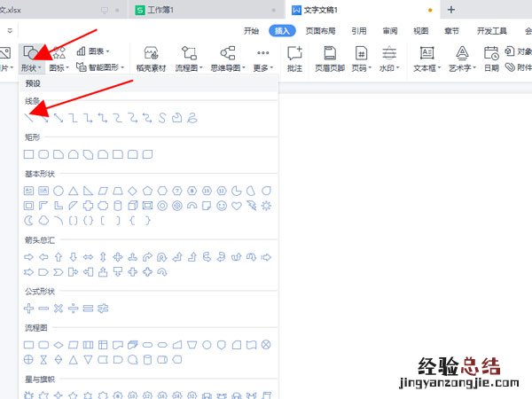Image resolution: width=532 pixels, height=399 pixels.
Task: Select the 插入 ribbon tab
Action: [282, 31]
